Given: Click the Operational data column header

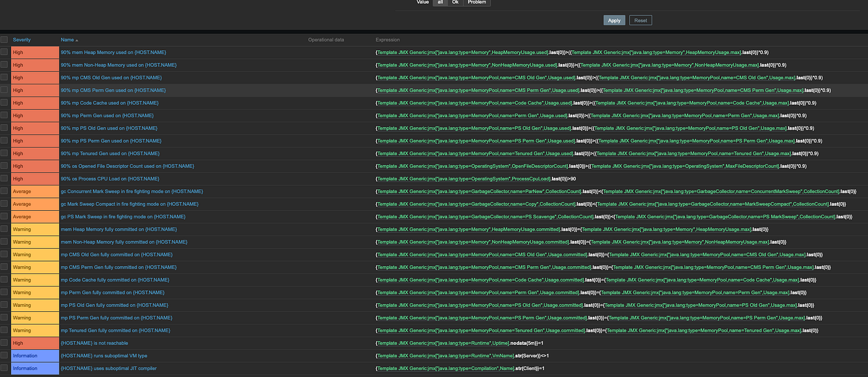Looking at the screenshot, I should pyautogui.click(x=325, y=39).
